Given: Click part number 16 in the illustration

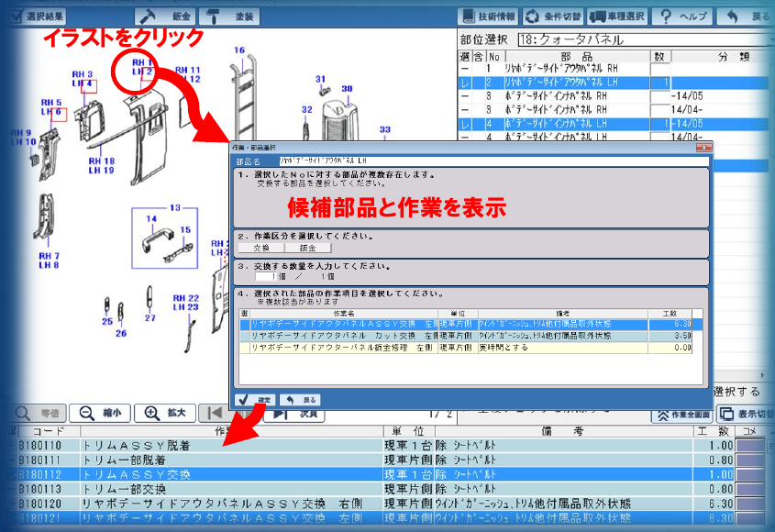Looking at the screenshot, I should 239,50.
